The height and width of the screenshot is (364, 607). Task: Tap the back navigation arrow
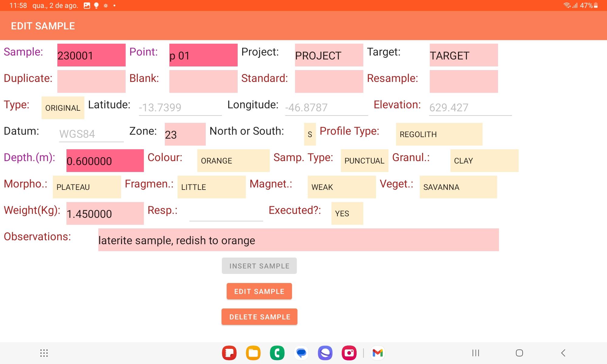[x=563, y=353]
